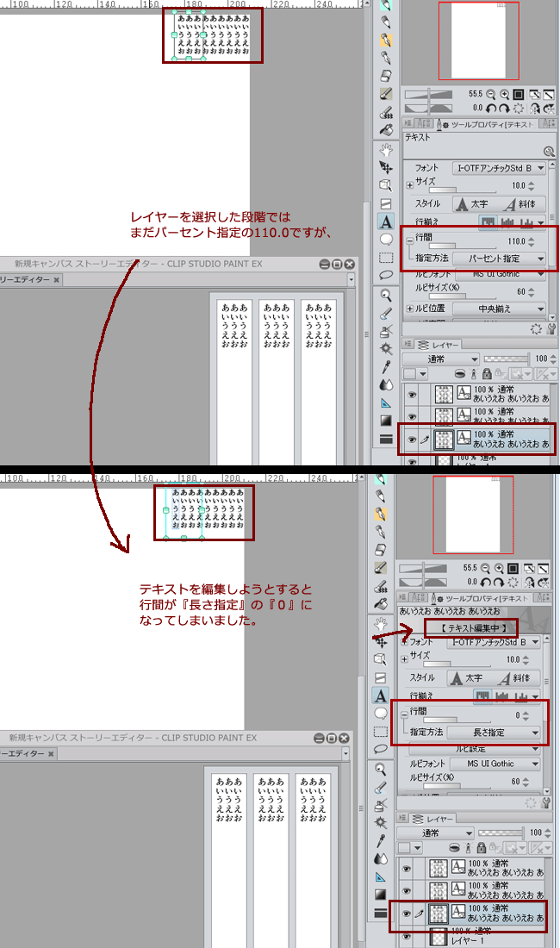This screenshot has width=560, height=948.
Task: Select the Eyedropper tool in the upper screenshot
Action: click(386, 367)
